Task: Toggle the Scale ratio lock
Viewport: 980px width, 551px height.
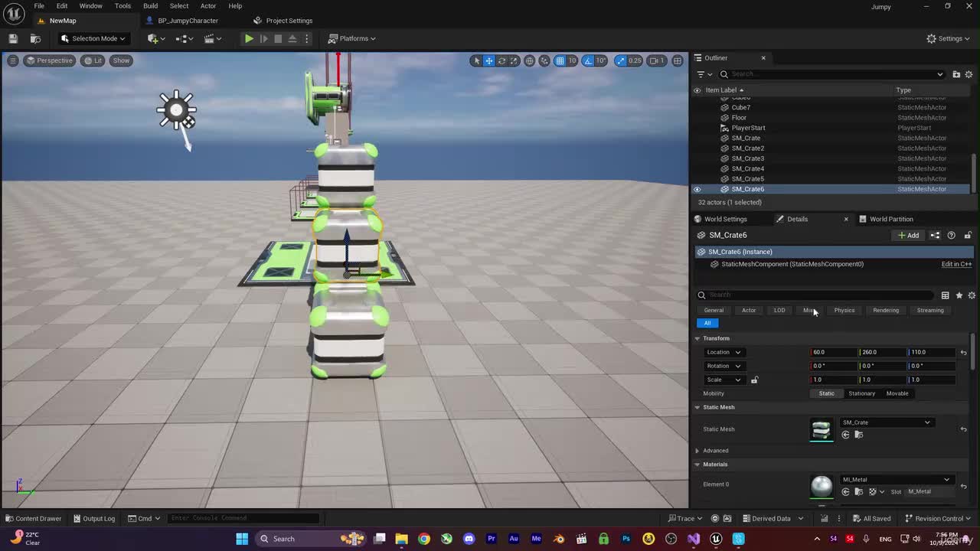Action: coord(754,380)
